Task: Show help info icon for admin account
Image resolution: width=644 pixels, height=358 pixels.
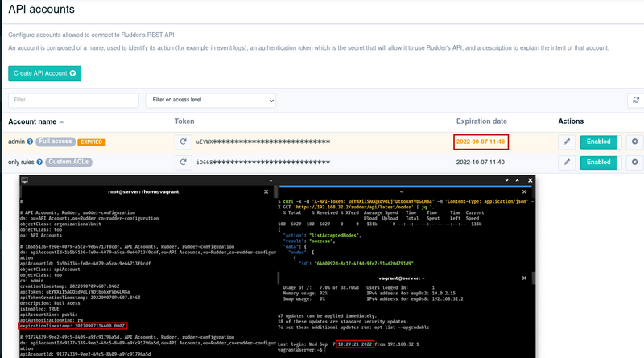Action: point(30,142)
